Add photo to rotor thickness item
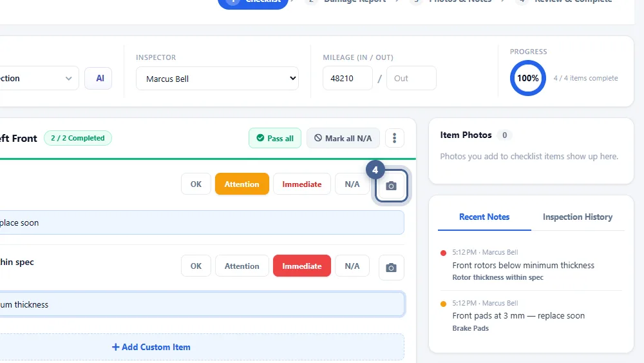Viewport: 644px width, 363px height. click(391, 268)
